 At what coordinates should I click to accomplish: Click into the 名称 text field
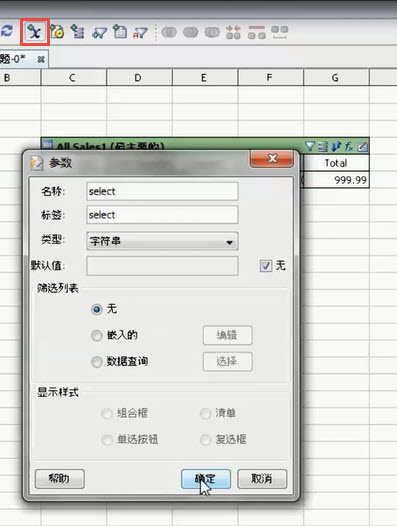162,191
